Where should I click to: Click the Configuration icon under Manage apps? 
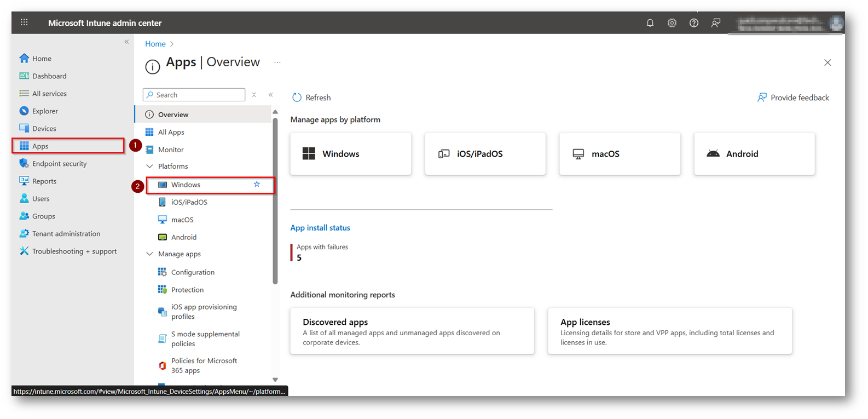(163, 272)
